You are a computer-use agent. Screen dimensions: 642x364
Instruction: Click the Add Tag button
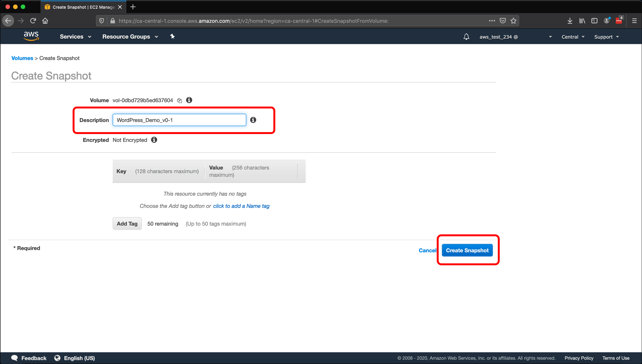coord(127,223)
